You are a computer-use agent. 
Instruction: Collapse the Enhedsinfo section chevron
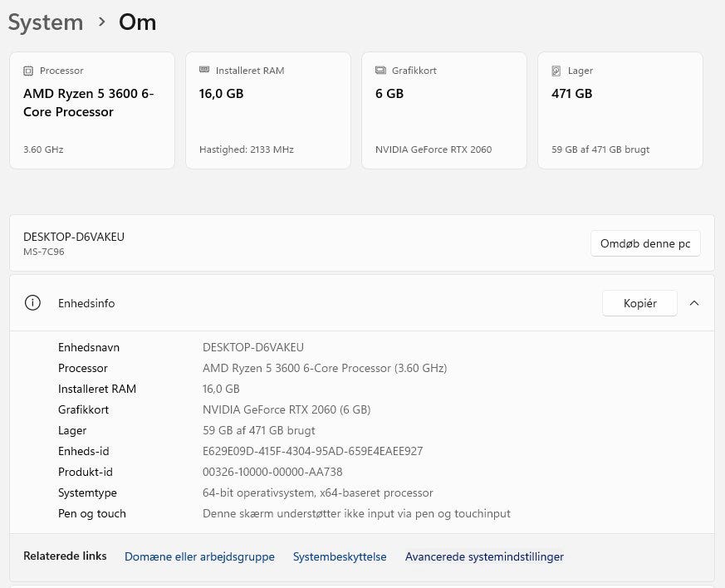click(694, 303)
